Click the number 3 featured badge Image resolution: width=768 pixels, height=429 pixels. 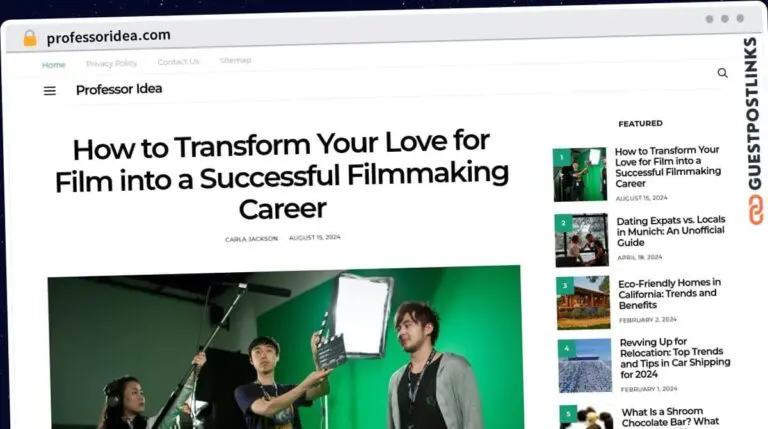point(565,286)
